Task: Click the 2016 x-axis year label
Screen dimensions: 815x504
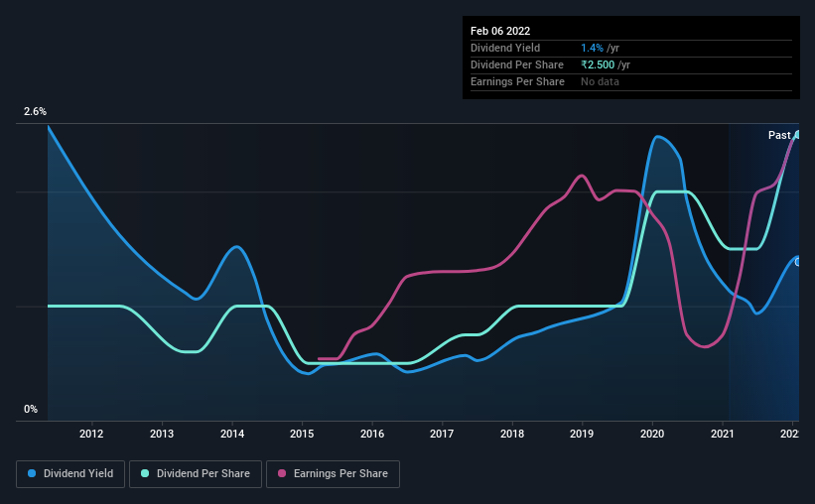Action: (372, 434)
